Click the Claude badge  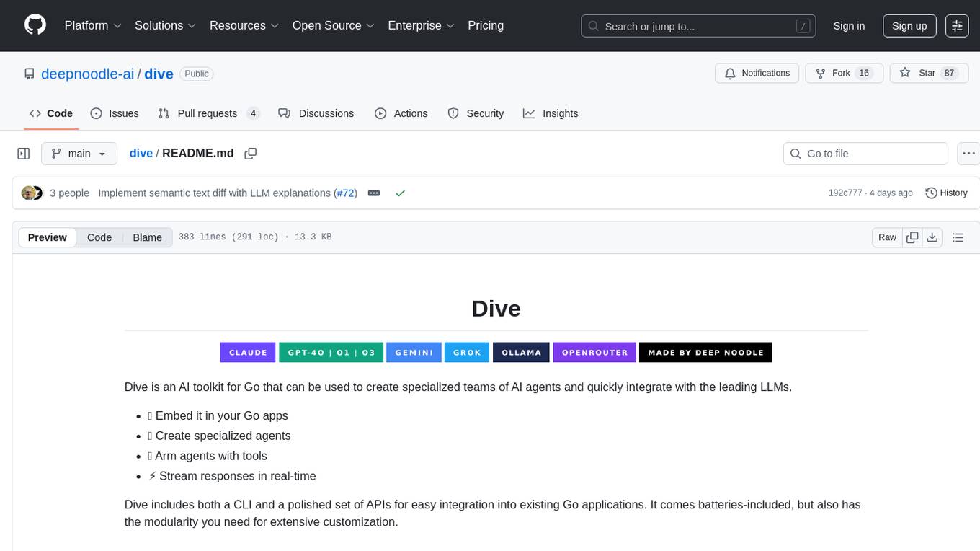(x=248, y=352)
